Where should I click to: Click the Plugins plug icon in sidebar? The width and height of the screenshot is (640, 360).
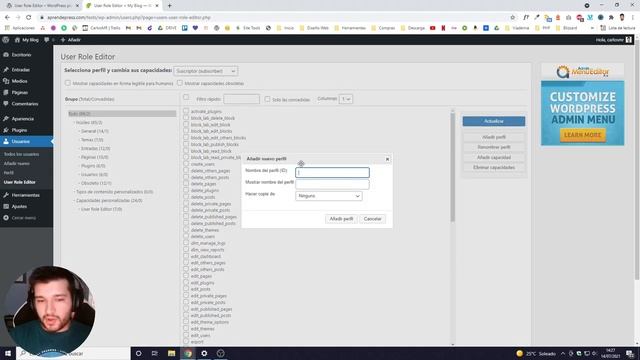pyautogui.click(x=6, y=130)
